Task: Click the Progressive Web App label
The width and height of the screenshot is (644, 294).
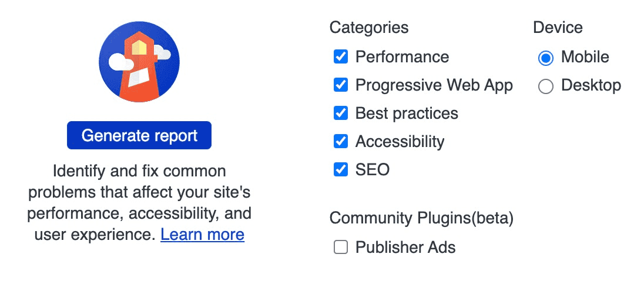Action: tap(434, 85)
